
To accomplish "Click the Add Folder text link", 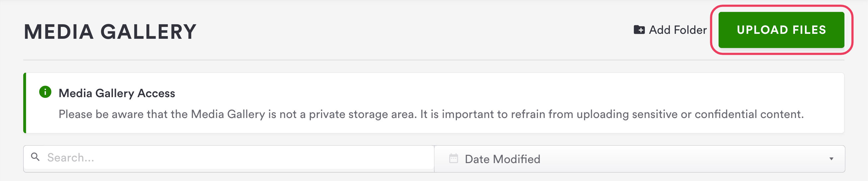I will [x=677, y=30].
